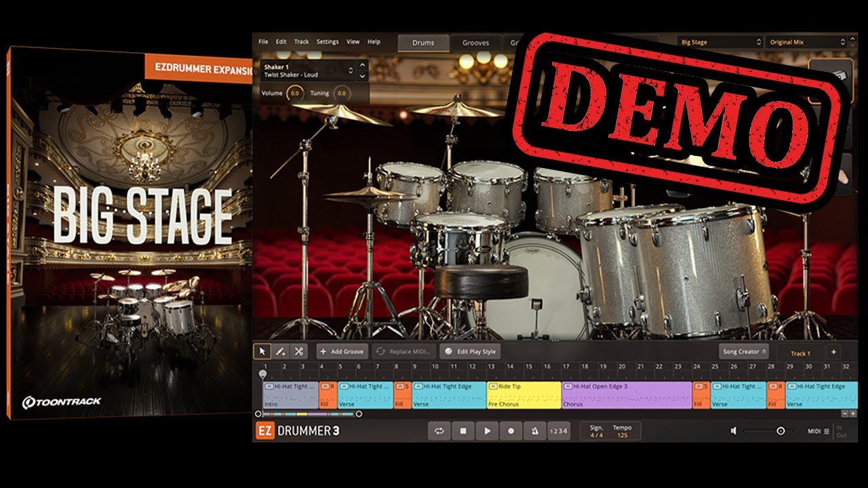Screen dimensions: 868x488
Task: Click bar 17 on the timeline ruler
Action: pyautogui.click(x=566, y=366)
